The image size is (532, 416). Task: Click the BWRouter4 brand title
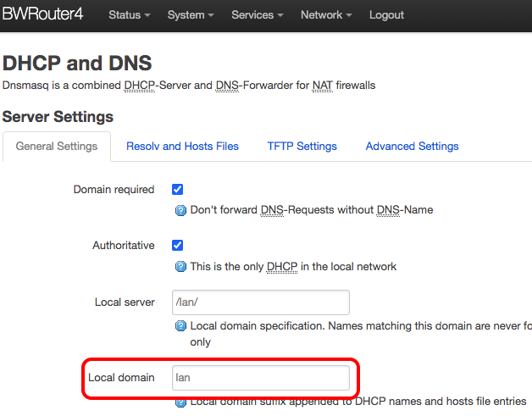pos(42,14)
